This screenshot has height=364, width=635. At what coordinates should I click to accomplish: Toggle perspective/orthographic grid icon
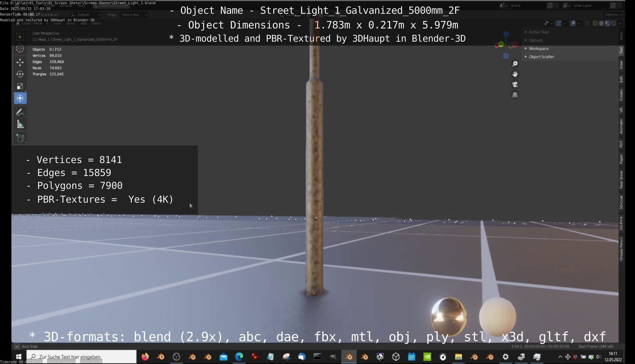(515, 95)
